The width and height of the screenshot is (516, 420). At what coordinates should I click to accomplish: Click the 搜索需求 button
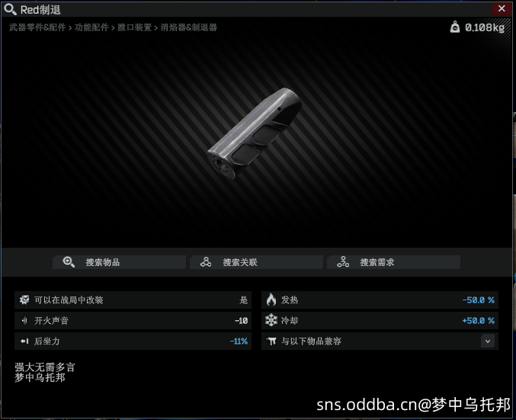pyautogui.click(x=393, y=262)
